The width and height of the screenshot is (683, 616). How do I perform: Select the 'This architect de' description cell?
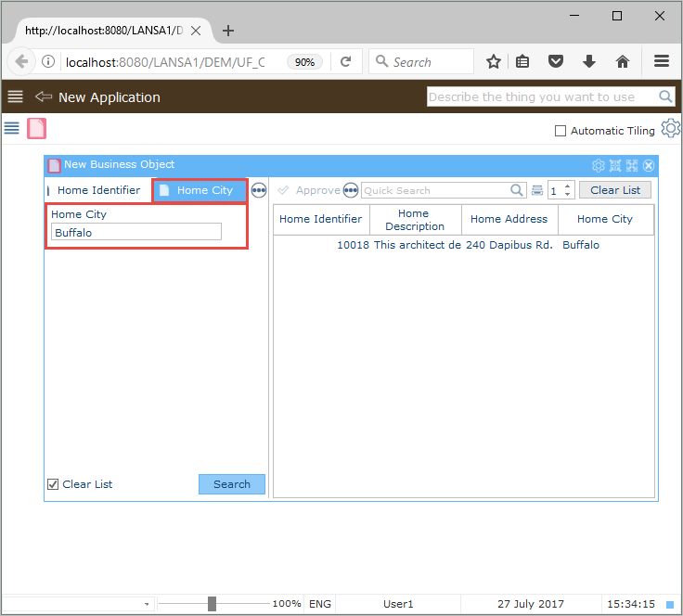pyautogui.click(x=417, y=245)
